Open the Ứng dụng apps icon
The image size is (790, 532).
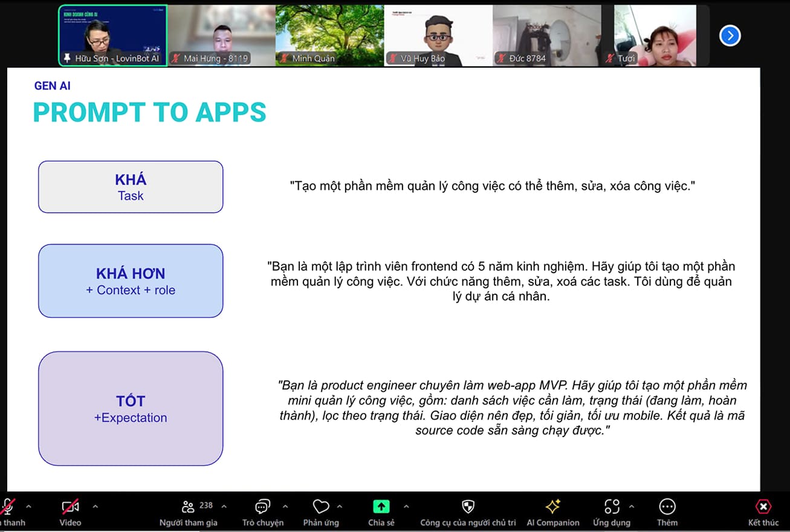point(612,507)
